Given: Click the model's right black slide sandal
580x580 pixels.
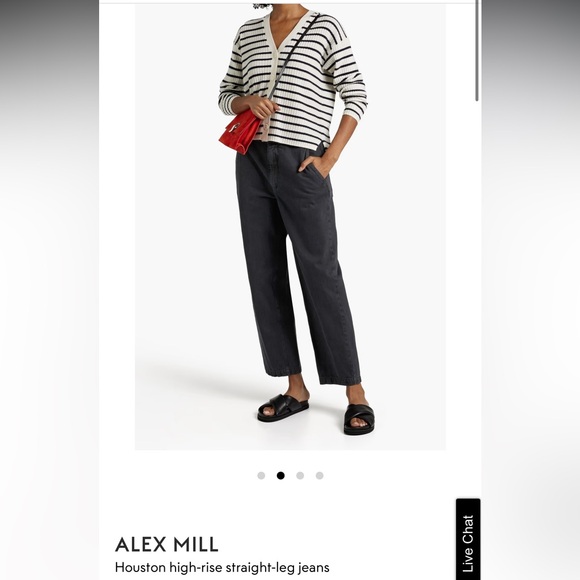Looking at the screenshot, I should click(x=283, y=408).
